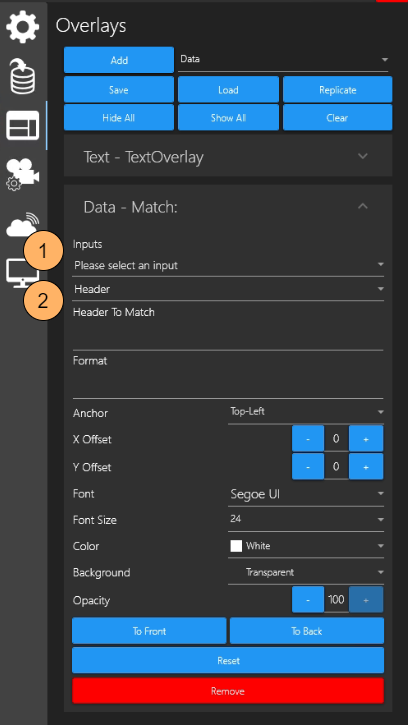Click the cloud streaming icon

coord(22,225)
